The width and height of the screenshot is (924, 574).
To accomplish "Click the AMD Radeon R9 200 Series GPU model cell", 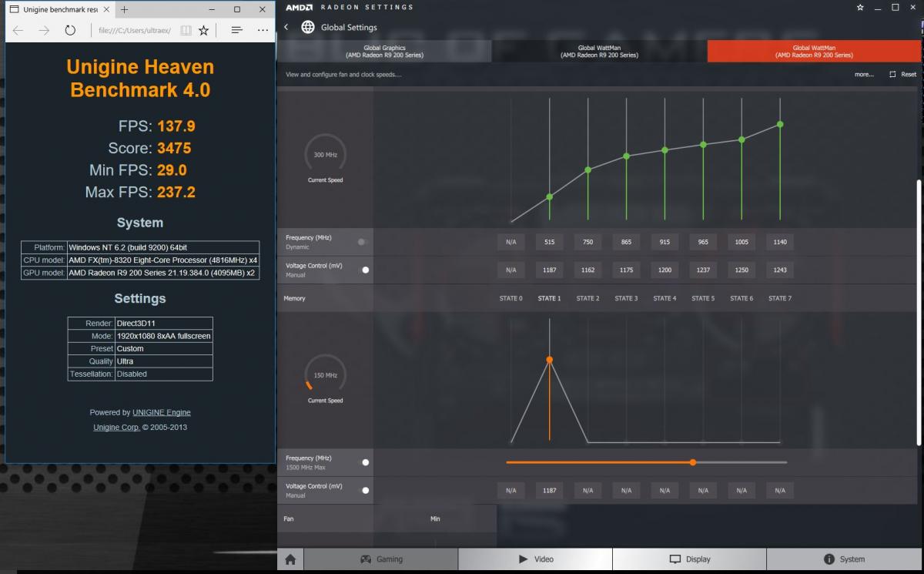I will 162,273.
